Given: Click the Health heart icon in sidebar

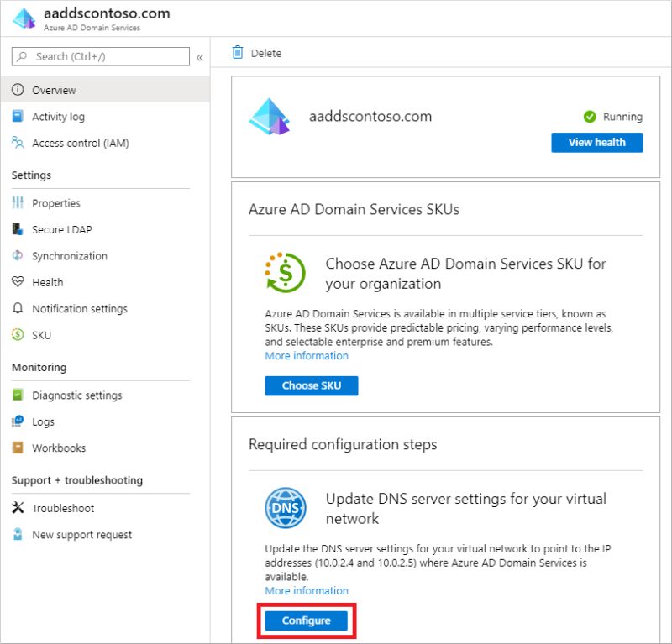Looking at the screenshot, I should 17,282.
